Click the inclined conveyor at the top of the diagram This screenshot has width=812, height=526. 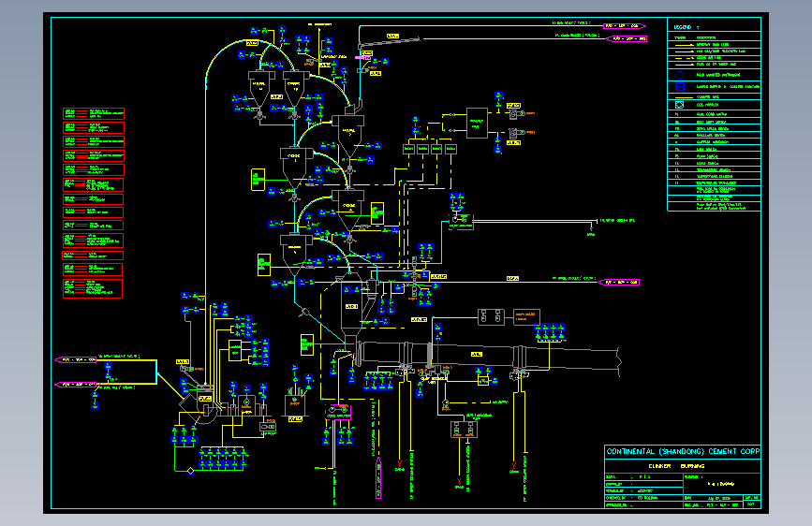point(390,42)
